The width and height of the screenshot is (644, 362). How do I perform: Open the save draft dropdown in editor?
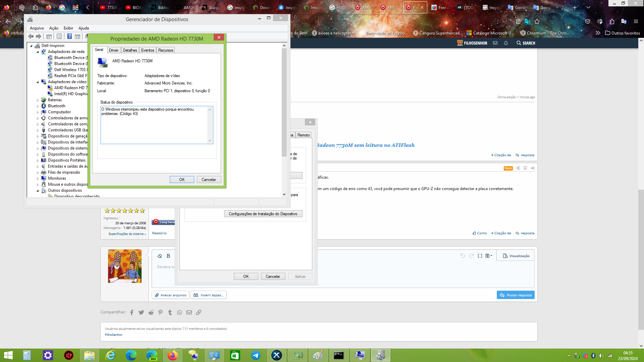tap(489, 256)
